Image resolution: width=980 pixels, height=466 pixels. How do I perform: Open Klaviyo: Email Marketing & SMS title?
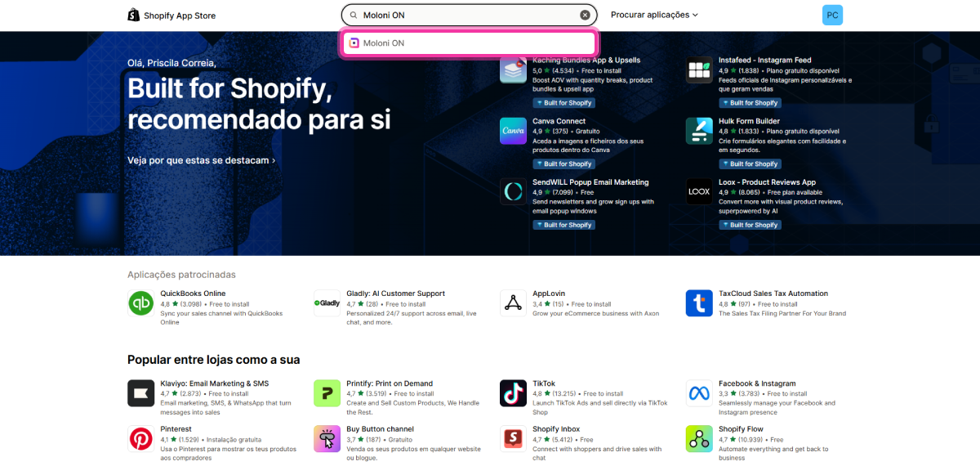click(214, 383)
